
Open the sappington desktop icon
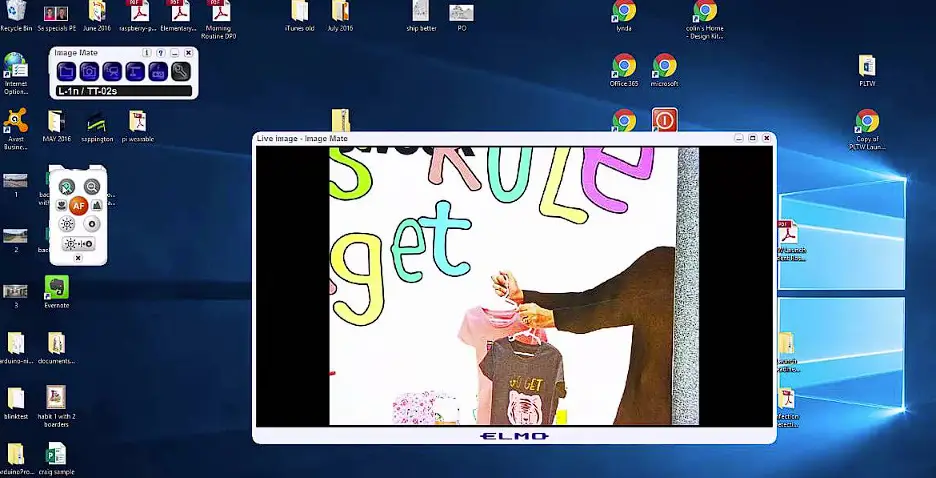coord(97,125)
